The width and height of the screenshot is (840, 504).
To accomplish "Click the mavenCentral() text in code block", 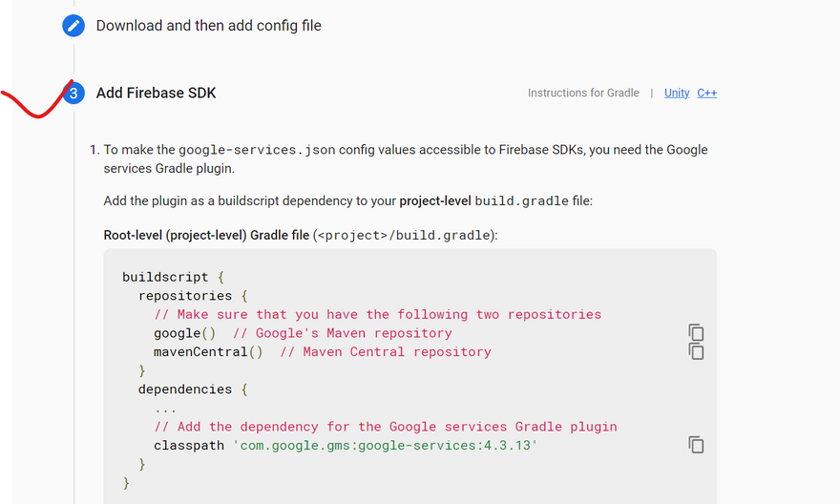I will tap(208, 352).
